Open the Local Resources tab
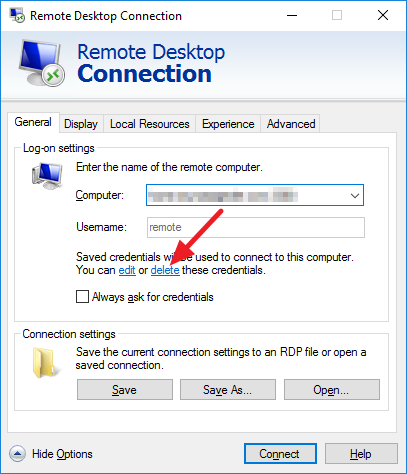The image size is (407, 474). [x=150, y=124]
